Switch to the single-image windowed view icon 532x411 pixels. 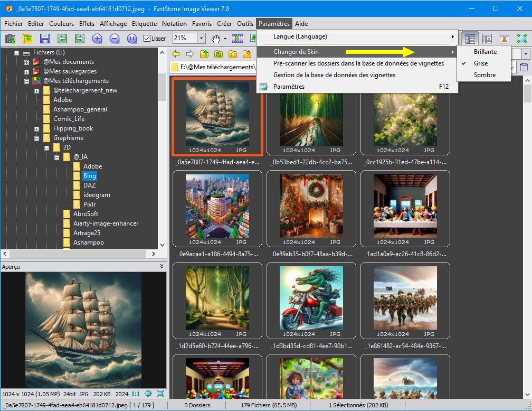[505, 39]
